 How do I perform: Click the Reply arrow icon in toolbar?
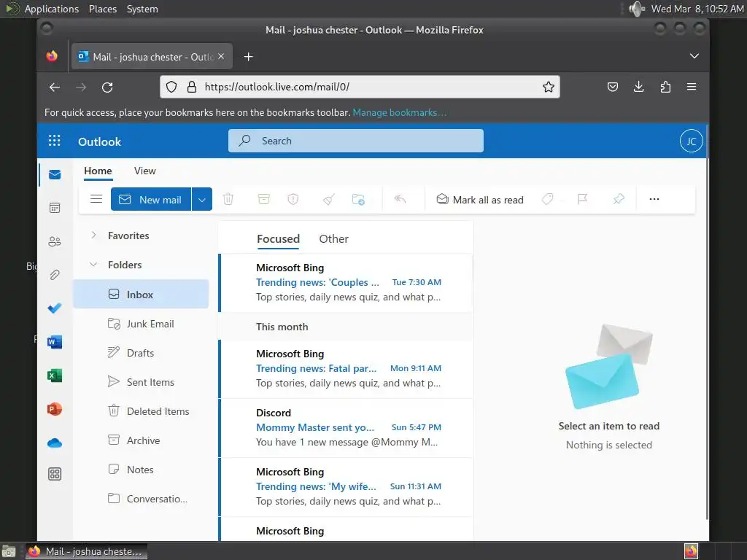(400, 199)
